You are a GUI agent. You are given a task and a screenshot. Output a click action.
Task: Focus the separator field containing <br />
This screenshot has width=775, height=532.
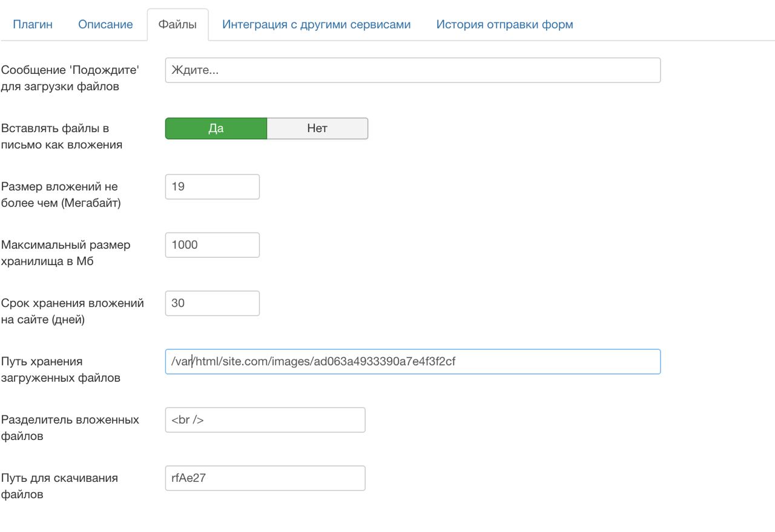(265, 420)
